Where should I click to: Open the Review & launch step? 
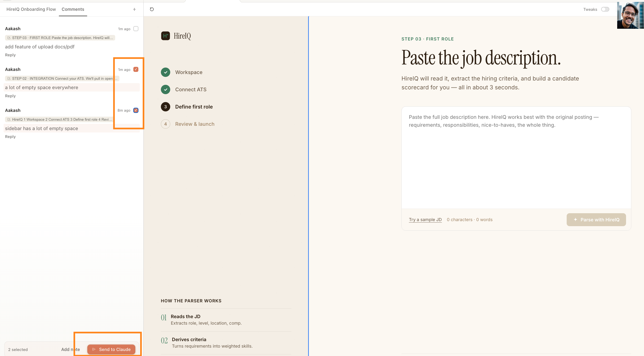[x=194, y=124]
